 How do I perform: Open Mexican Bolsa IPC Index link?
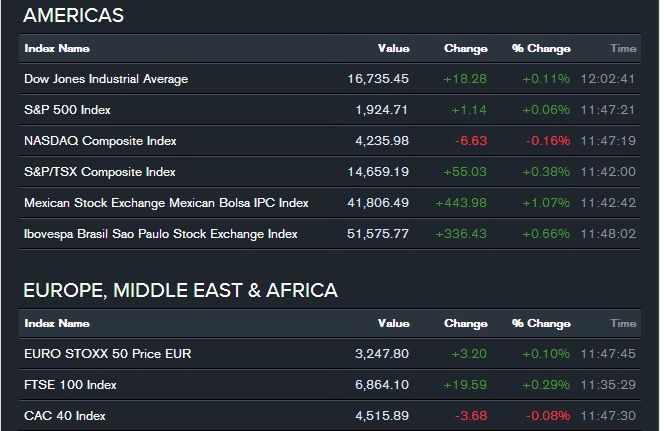click(166, 203)
